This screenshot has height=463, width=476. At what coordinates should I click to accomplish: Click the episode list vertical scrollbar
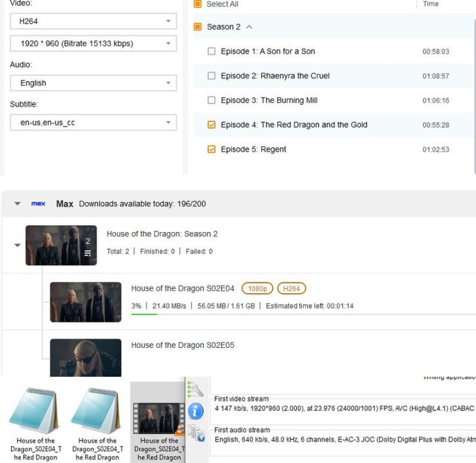474,96
